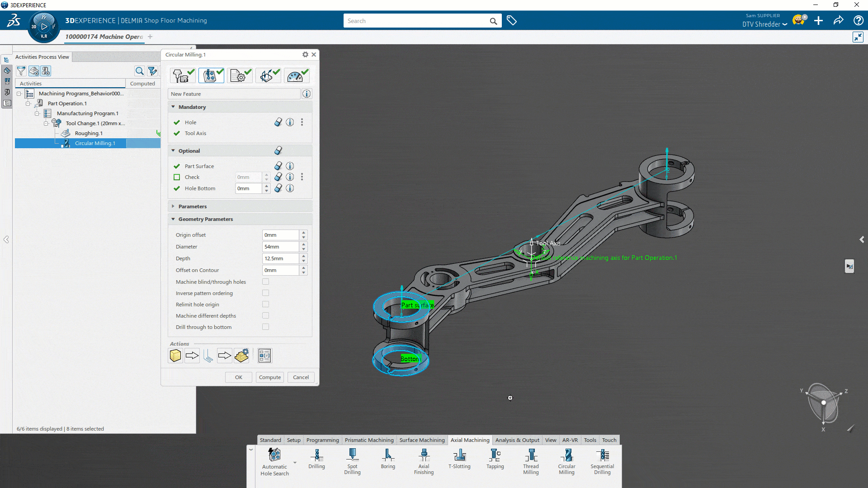Open the Surface Machining tab

tap(422, 440)
